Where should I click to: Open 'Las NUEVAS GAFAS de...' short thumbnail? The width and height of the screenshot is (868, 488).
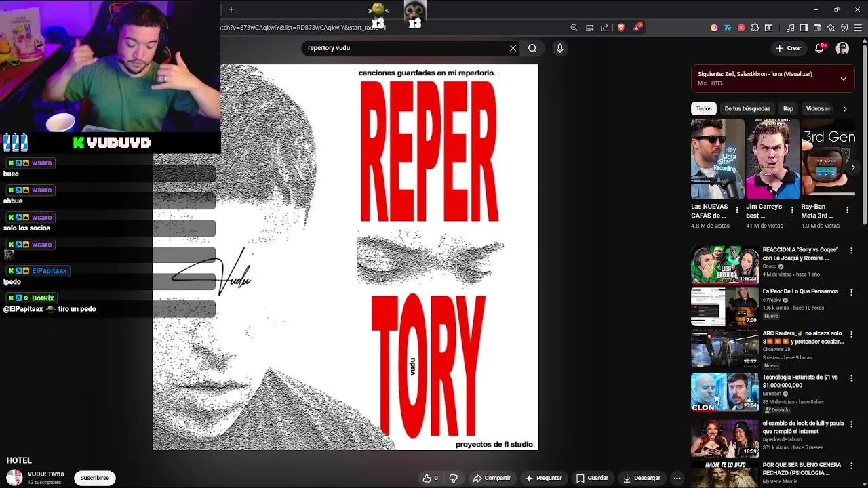tap(717, 159)
